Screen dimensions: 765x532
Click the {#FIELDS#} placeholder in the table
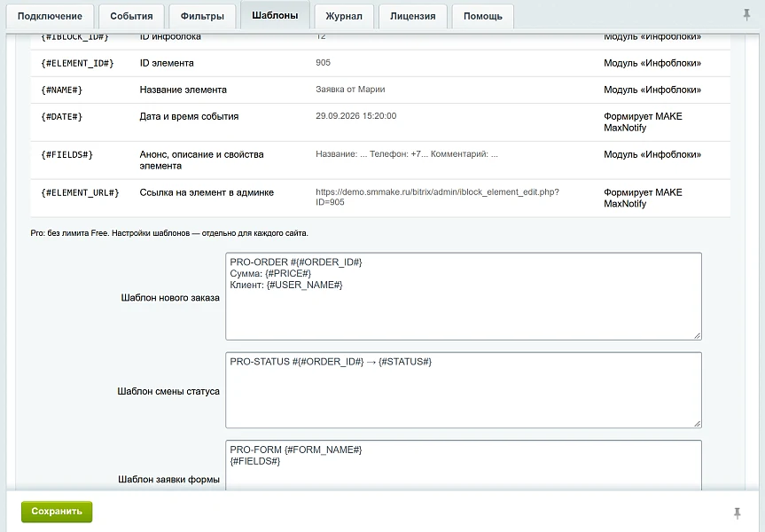66,155
